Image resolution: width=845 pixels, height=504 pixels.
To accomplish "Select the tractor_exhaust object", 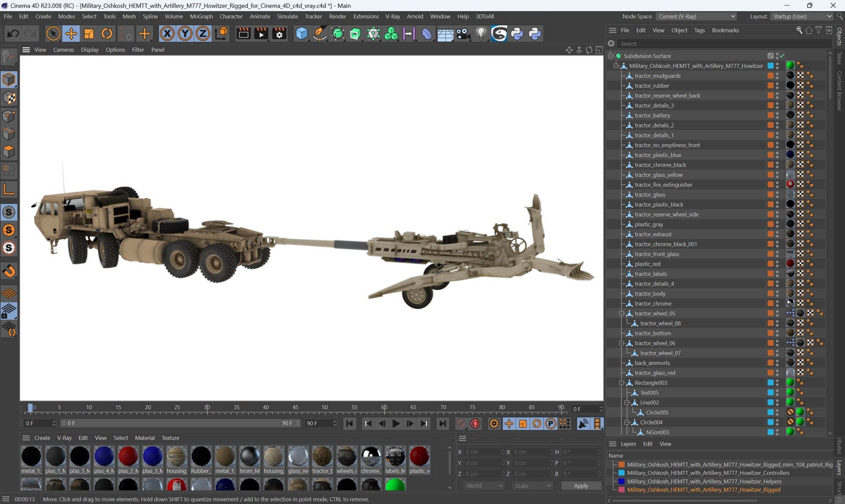I will 653,234.
